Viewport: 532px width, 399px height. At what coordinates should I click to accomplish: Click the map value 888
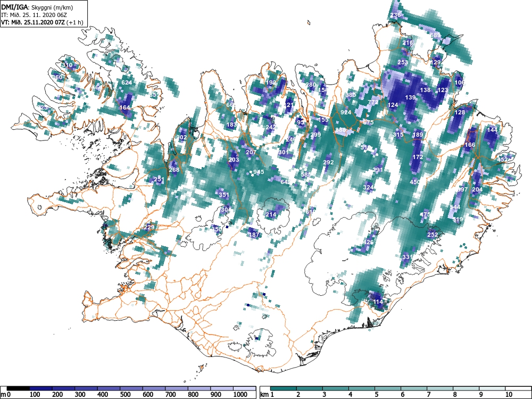(340, 130)
